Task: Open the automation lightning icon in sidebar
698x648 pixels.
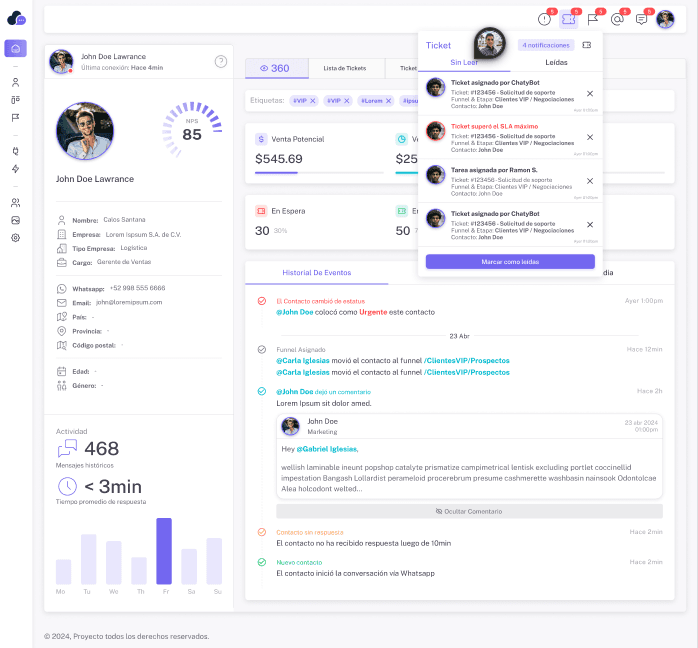Action: pyautogui.click(x=16, y=169)
